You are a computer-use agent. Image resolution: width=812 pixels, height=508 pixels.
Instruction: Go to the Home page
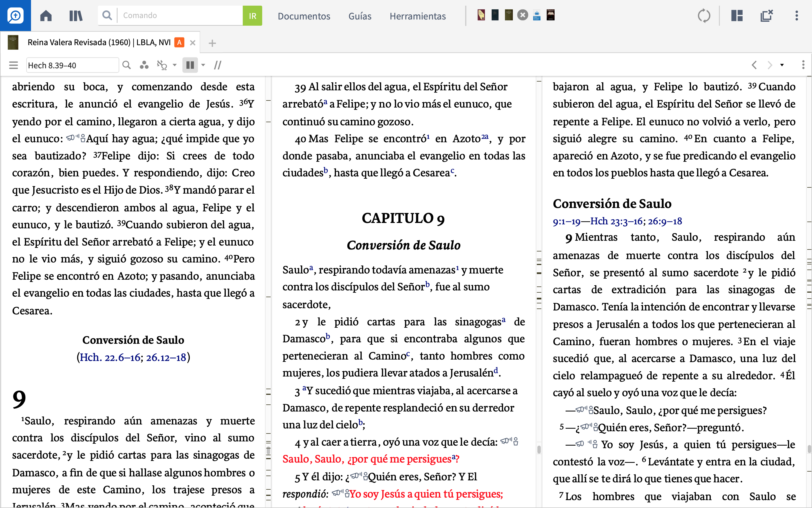[x=46, y=16]
